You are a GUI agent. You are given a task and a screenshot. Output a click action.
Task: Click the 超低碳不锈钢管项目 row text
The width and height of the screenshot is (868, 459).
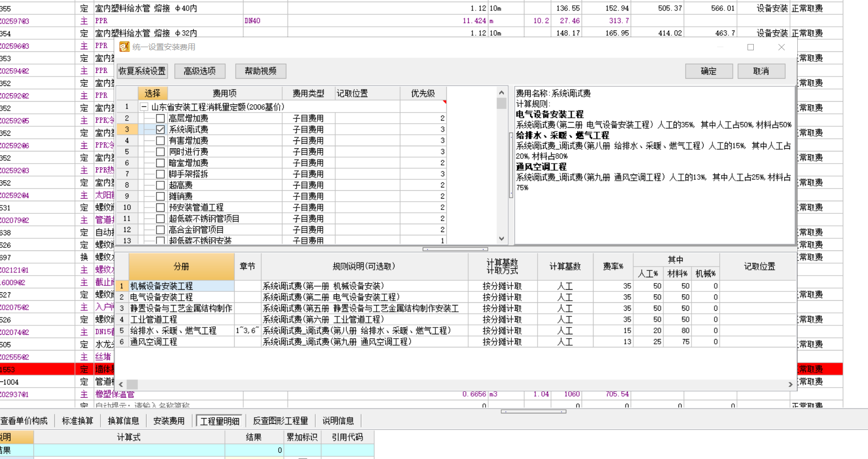click(204, 218)
